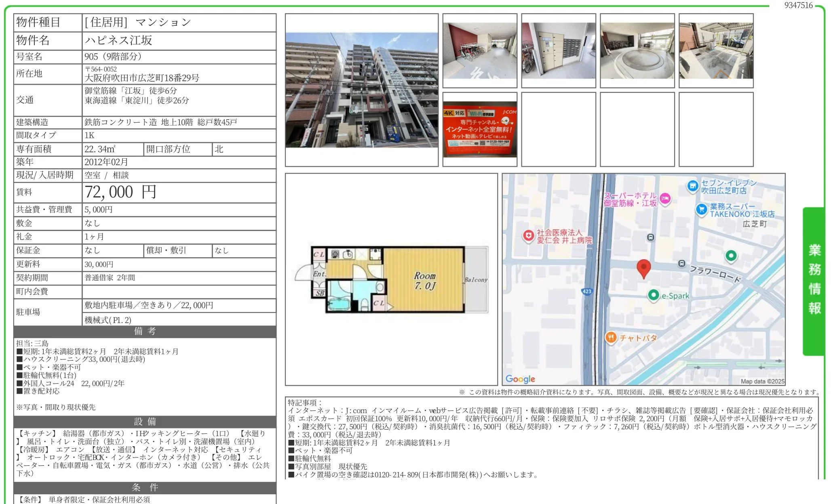Click the 72,000円 rent field

(x=119, y=192)
